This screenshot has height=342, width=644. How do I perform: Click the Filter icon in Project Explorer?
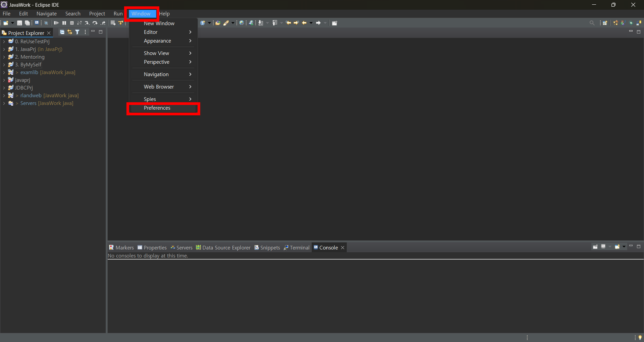[77, 32]
